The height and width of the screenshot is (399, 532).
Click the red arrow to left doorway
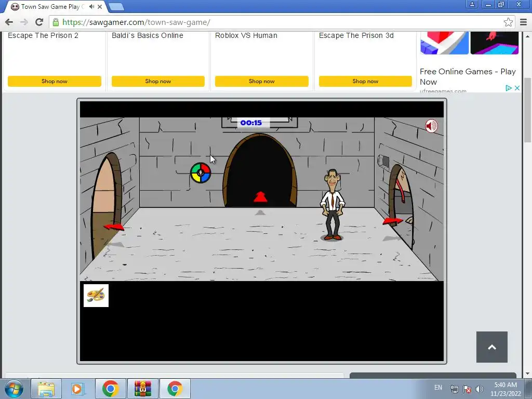(x=114, y=227)
